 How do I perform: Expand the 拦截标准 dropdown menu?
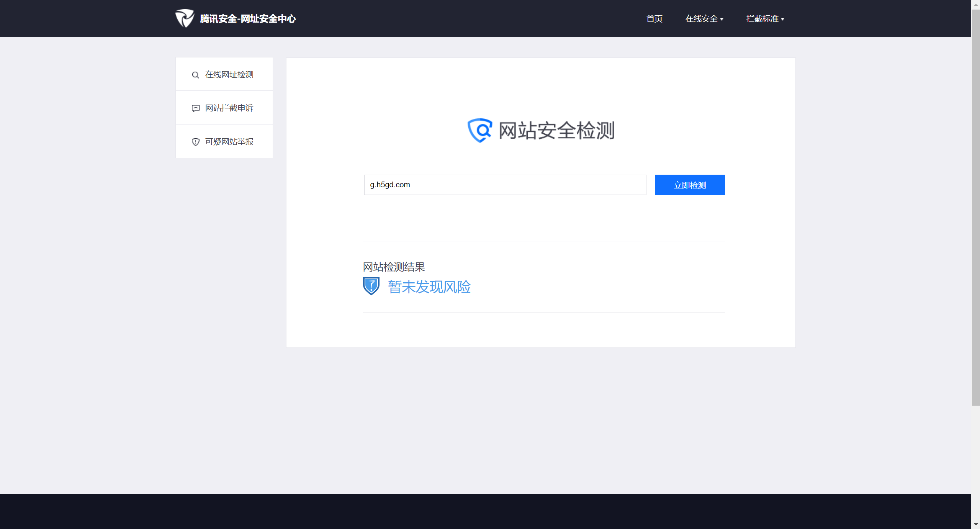762,19
